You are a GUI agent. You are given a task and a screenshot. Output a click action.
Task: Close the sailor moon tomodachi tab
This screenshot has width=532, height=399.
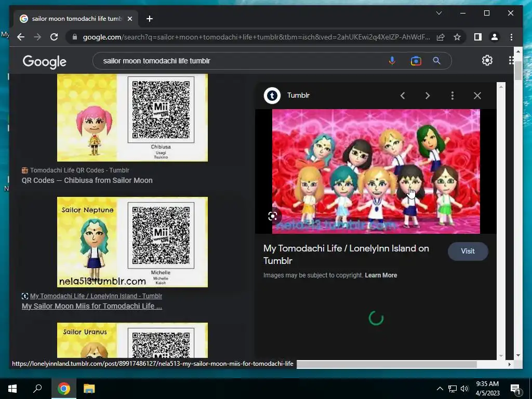129,19
